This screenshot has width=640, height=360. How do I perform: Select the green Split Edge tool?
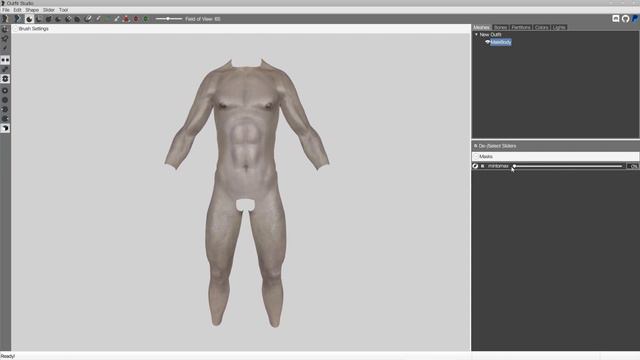click(146, 19)
